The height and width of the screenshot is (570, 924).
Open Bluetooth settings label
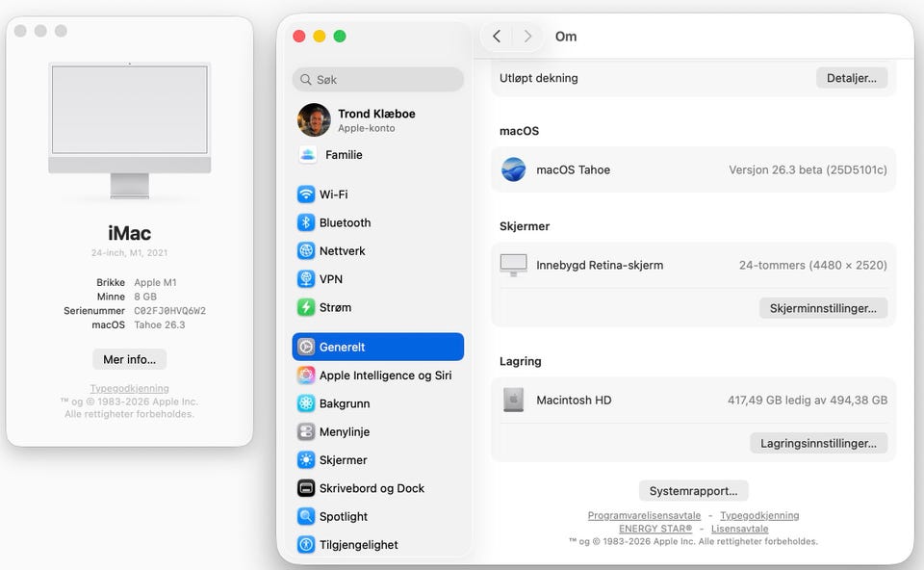(345, 222)
